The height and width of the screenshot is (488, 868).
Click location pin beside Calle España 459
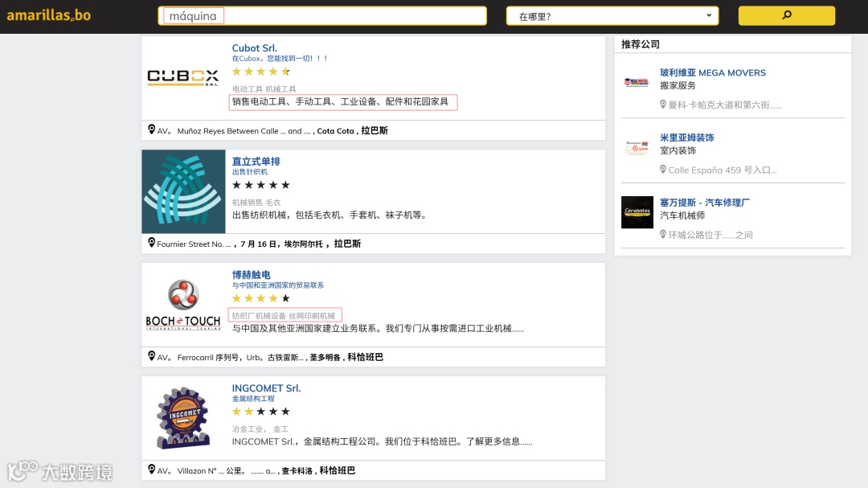click(x=662, y=170)
